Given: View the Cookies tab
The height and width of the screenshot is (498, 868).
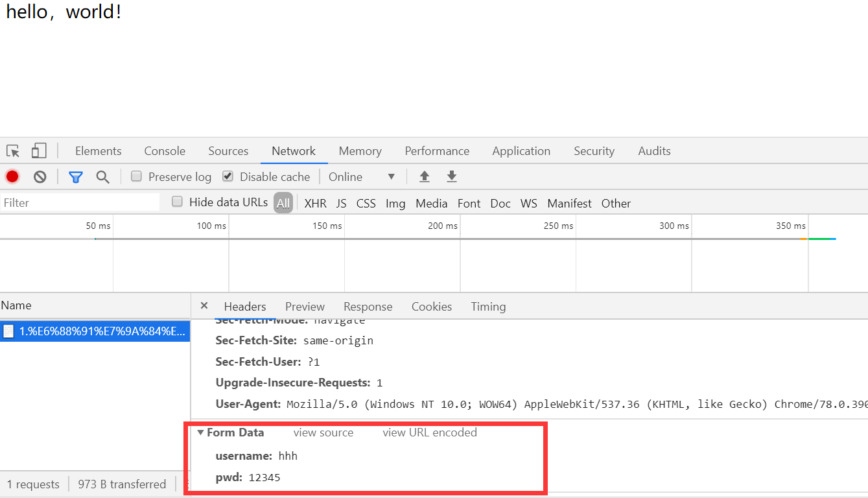Looking at the screenshot, I should point(432,307).
